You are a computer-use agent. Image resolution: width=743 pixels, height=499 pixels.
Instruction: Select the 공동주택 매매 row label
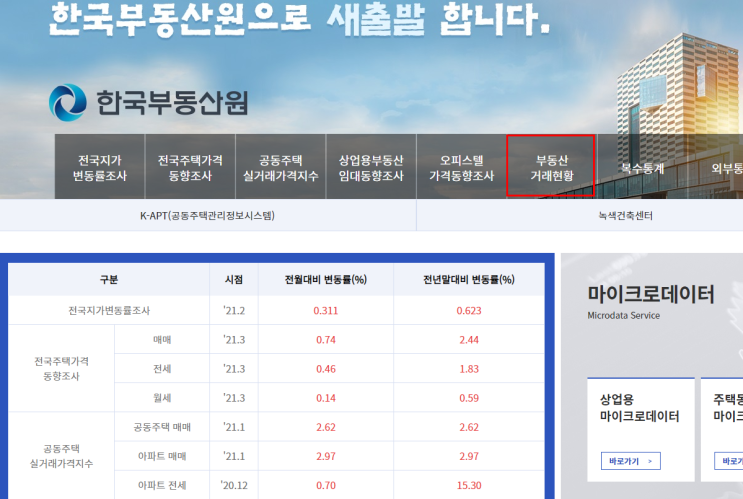tap(162, 427)
